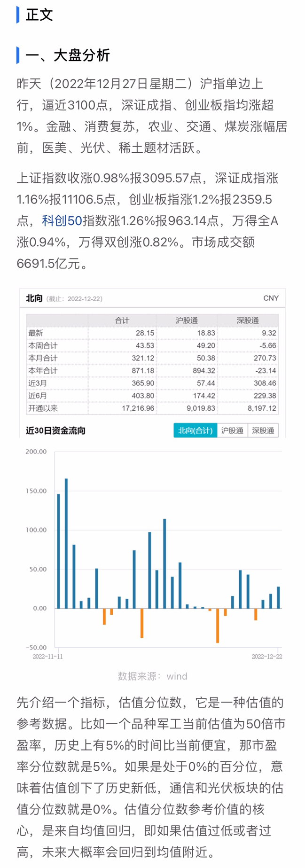Click the lowest orange bar in chart
Screen dimensions: 305x868
click(x=218, y=626)
